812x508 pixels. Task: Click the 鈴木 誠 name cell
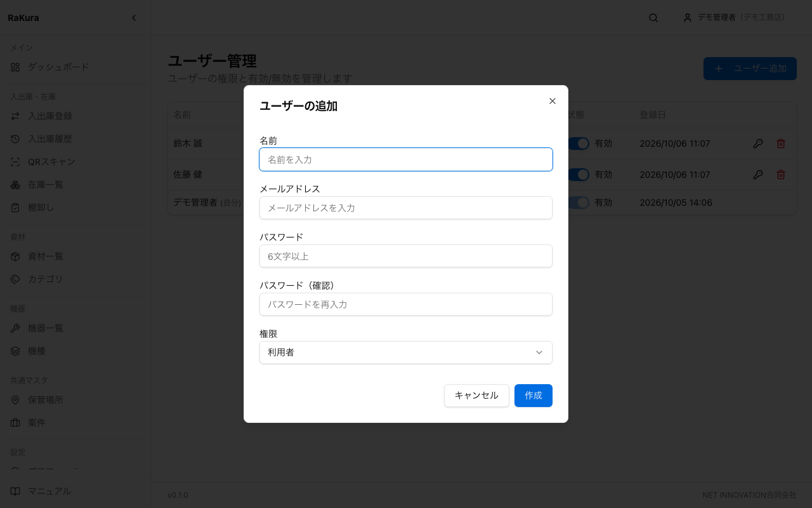(188, 144)
